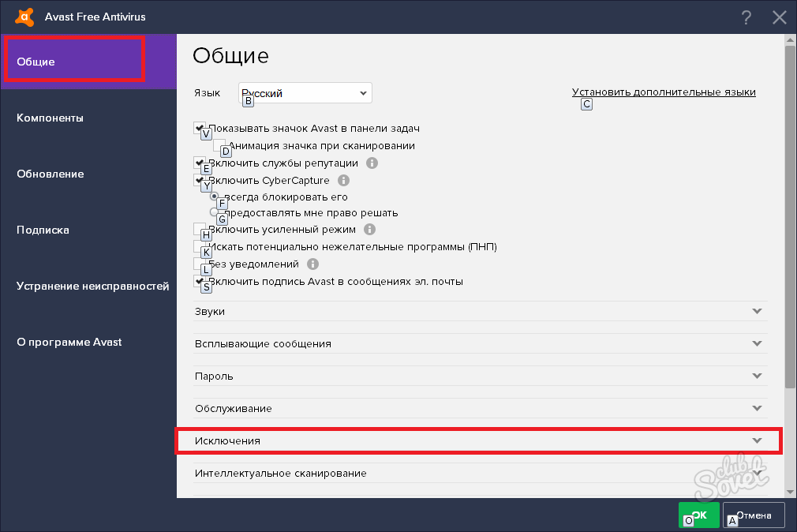Viewport: 797px width, 532px height.
Task: Show info icon for Без уведомлений
Action: coord(312,264)
